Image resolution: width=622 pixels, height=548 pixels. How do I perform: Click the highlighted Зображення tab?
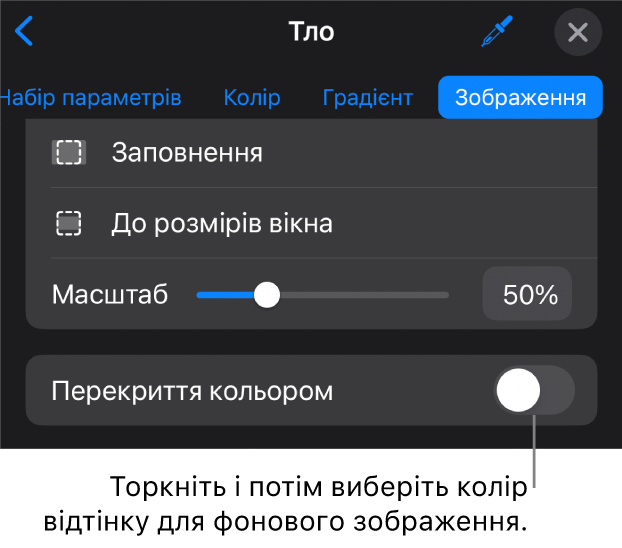(520, 97)
